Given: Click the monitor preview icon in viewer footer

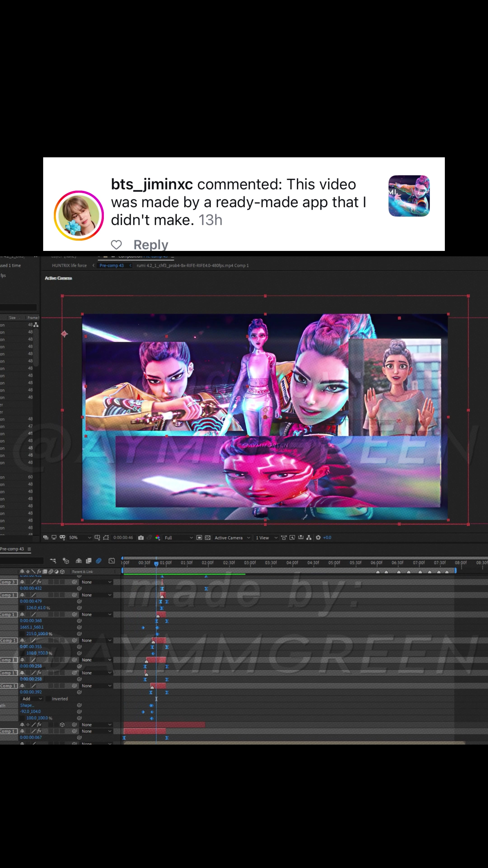Looking at the screenshot, I should 54,538.
